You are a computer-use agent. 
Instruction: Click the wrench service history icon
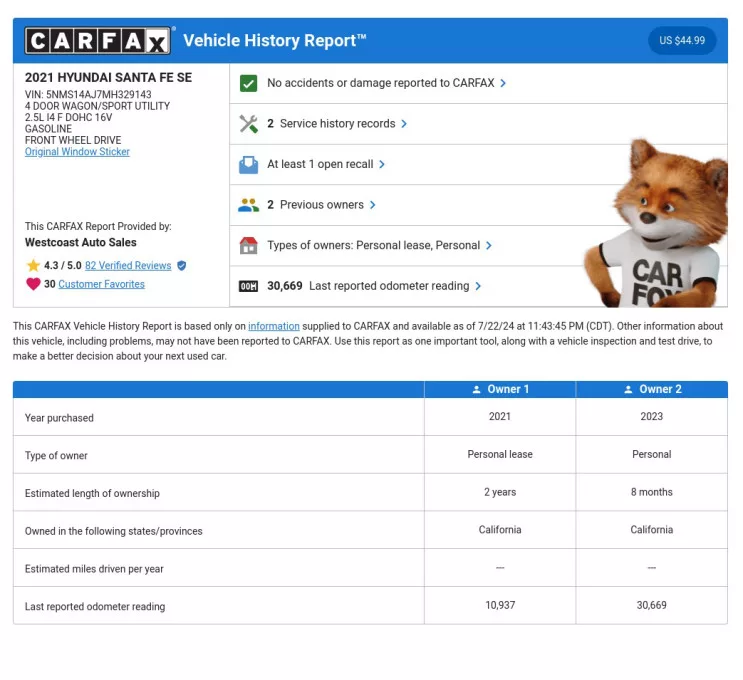pos(249,124)
